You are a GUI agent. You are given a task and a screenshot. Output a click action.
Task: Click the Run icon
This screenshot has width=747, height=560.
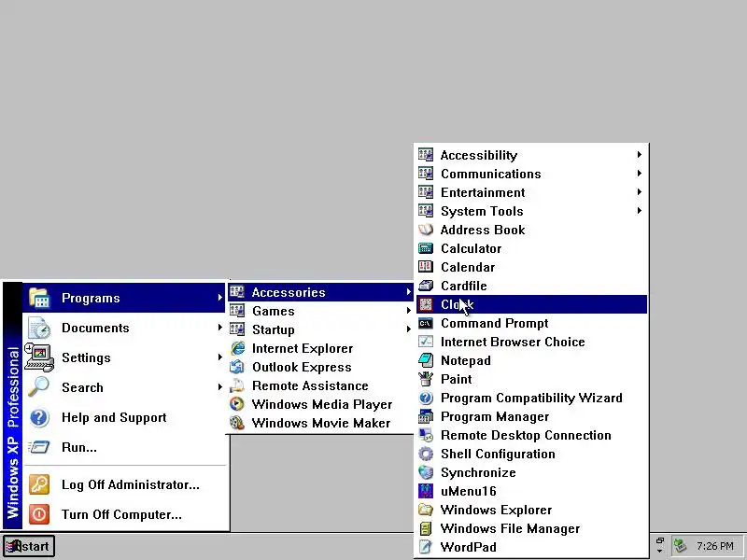tap(39, 447)
